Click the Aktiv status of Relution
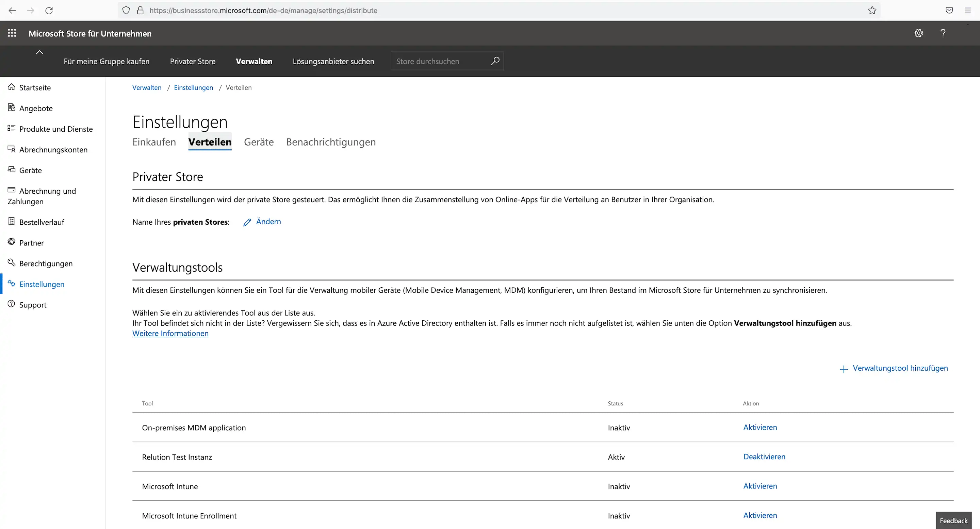 (x=616, y=457)
